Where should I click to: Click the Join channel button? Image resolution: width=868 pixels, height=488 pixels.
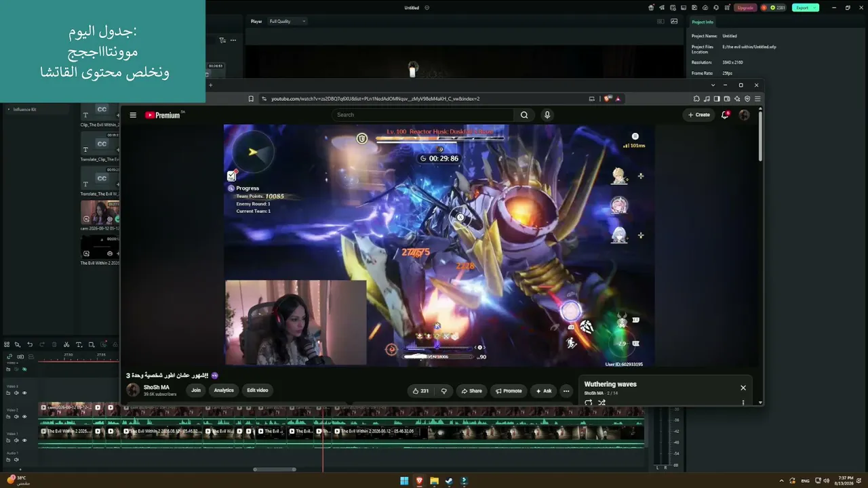point(196,390)
